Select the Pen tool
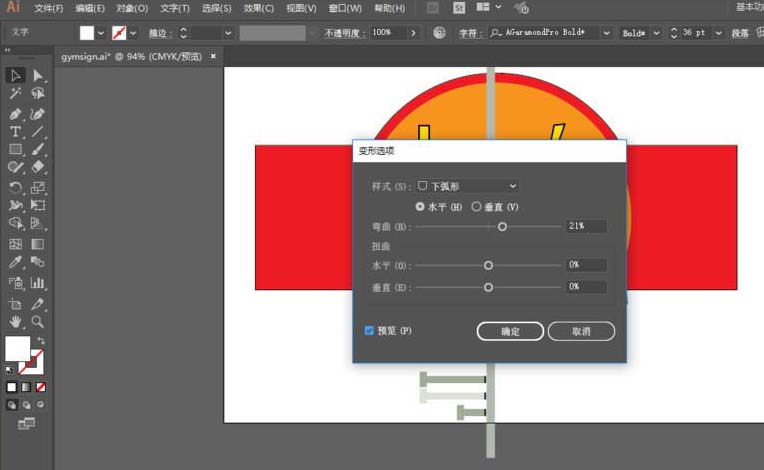764x470 pixels. tap(16, 113)
